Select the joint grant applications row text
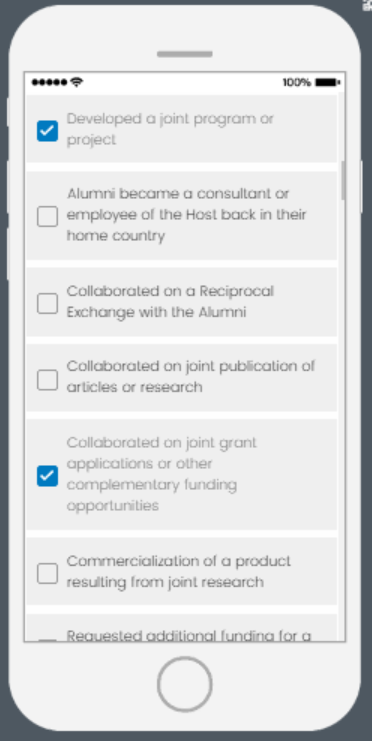372x741 pixels. [x=162, y=474]
